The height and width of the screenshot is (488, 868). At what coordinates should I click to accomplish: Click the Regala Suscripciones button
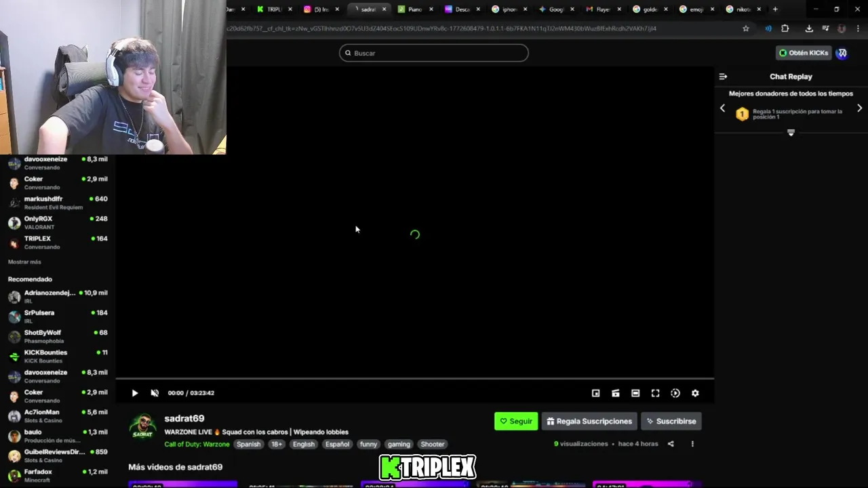(589, 421)
